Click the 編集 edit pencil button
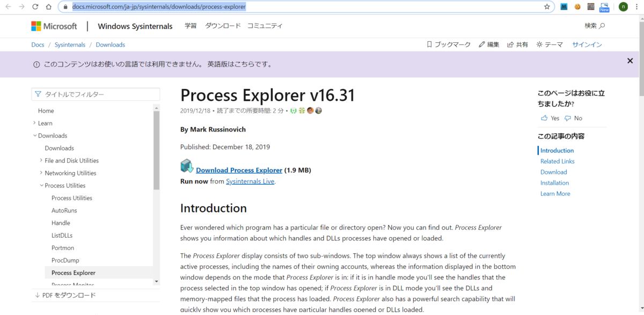Viewport: 644px width, 315px height. tap(489, 45)
